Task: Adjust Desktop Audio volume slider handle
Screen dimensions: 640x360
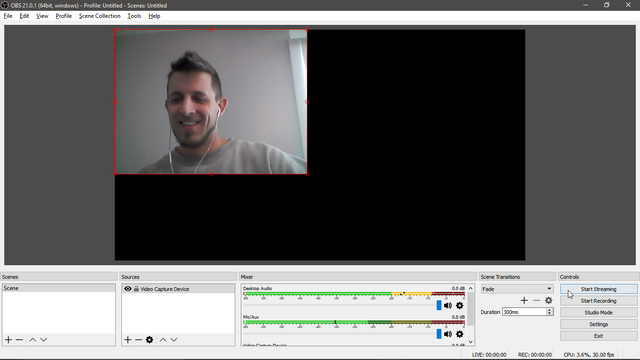Action: [x=439, y=305]
